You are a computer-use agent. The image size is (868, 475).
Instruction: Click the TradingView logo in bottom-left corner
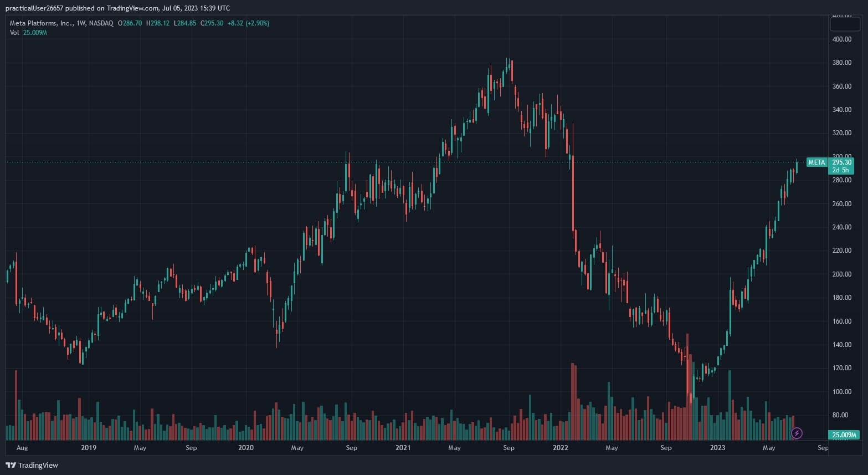(x=32, y=465)
